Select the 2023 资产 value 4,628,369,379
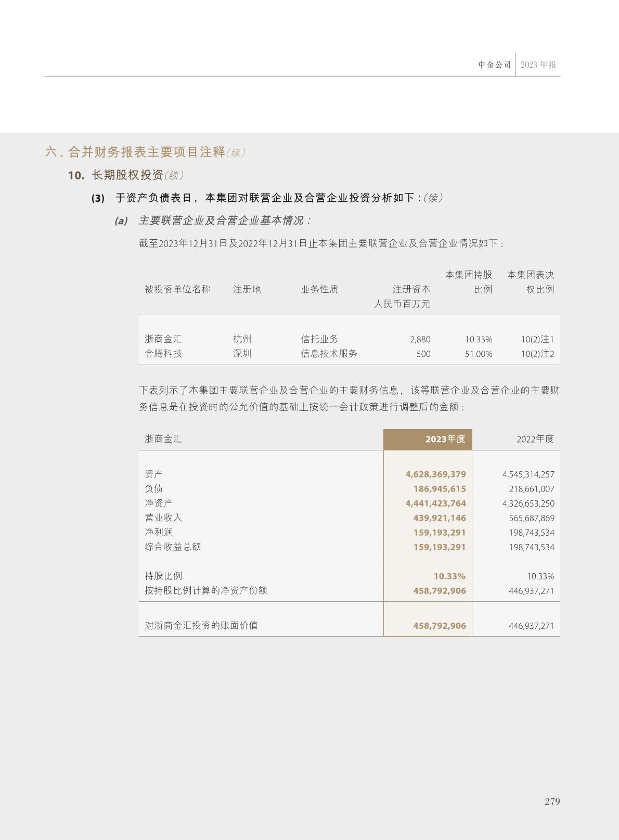The height and width of the screenshot is (840, 619). pos(435,474)
